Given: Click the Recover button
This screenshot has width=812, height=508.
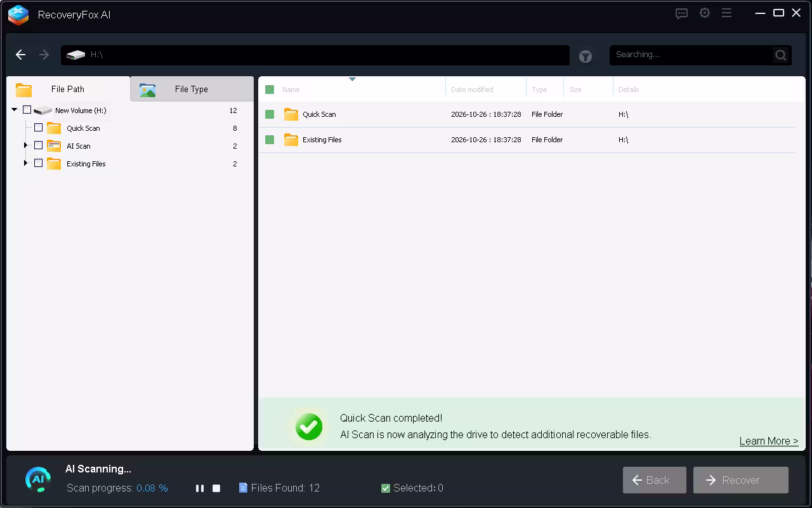Looking at the screenshot, I should click(741, 480).
